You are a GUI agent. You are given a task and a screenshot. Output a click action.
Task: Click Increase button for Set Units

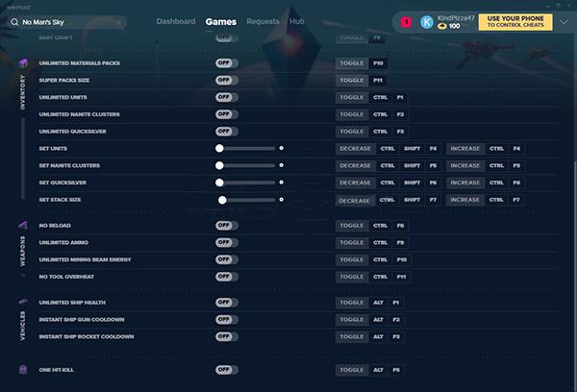[465, 149]
